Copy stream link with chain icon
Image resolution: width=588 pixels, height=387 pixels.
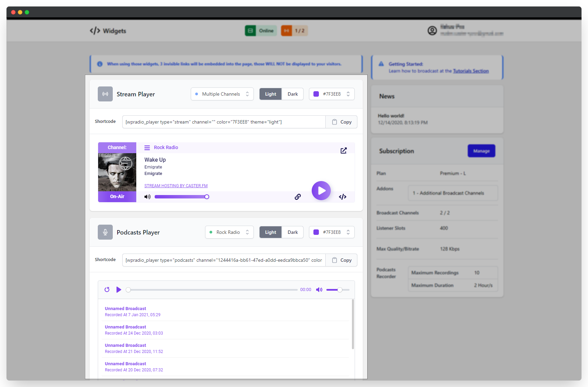(x=298, y=197)
